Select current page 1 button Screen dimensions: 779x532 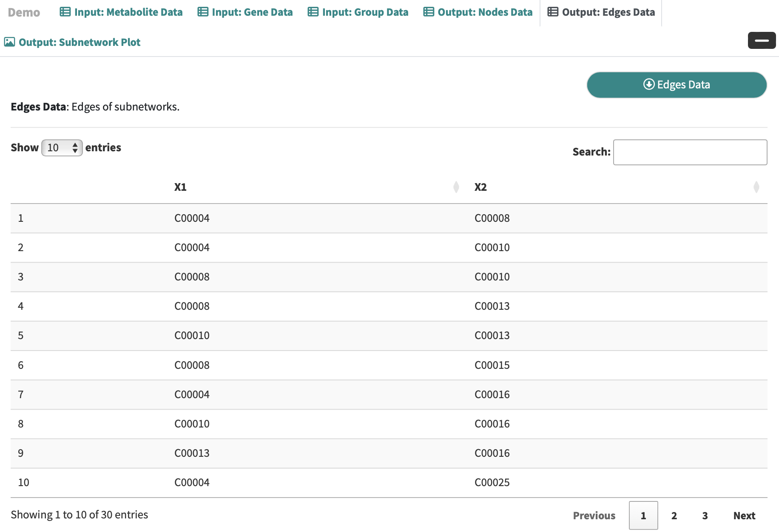coord(643,515)
